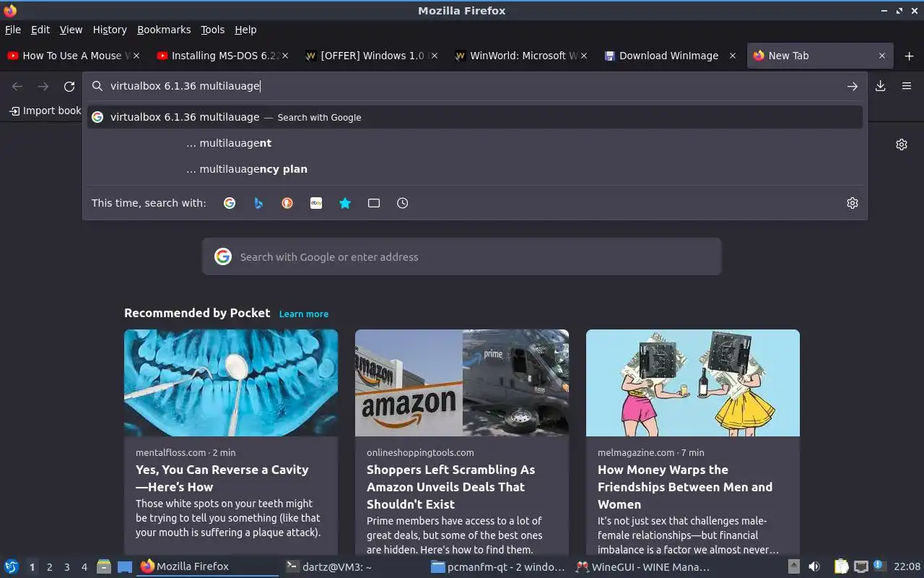Open the Firefox application menu (hamburger)
Viewport: 924px width, 578px height.
(907, 86)
